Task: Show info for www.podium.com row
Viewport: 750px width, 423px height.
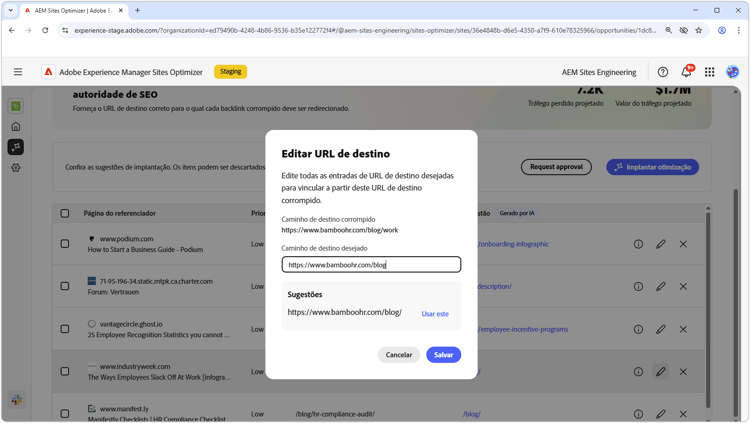Action: tap(638, 244)
